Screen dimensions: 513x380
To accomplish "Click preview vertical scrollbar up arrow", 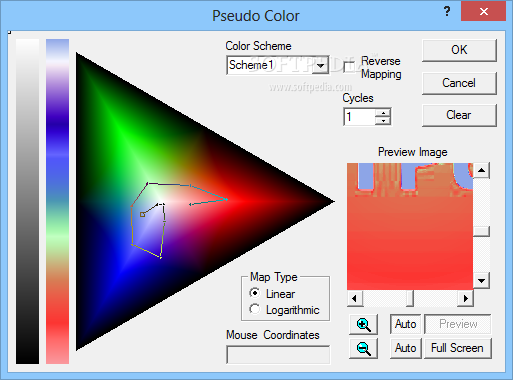I will [481, 170].
